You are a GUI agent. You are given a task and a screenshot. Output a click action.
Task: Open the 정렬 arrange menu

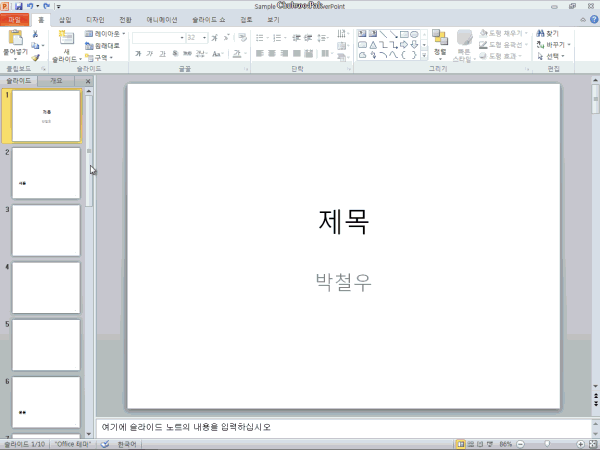pos(440,44)
